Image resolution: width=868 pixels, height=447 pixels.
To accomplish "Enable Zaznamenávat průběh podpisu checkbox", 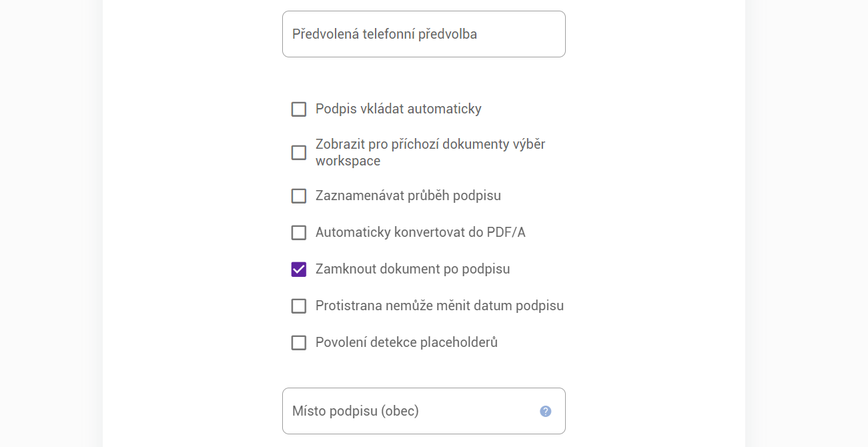I will coord(299,196).
